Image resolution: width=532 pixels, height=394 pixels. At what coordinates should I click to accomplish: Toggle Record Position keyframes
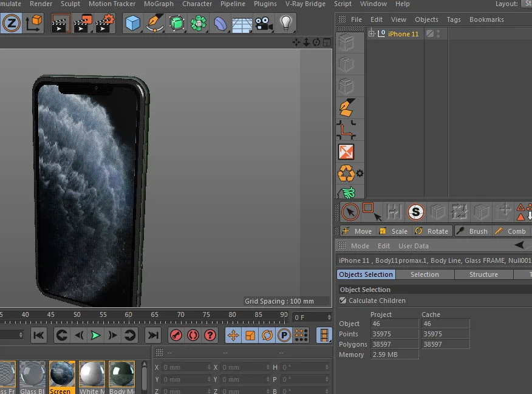point(234,335)
